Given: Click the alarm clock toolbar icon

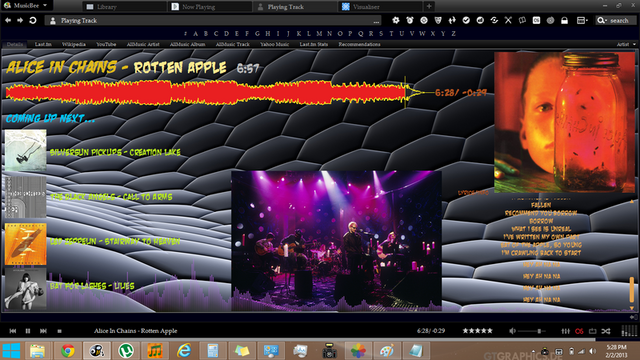Looking at the screenshot, I should tap(410, 20).
